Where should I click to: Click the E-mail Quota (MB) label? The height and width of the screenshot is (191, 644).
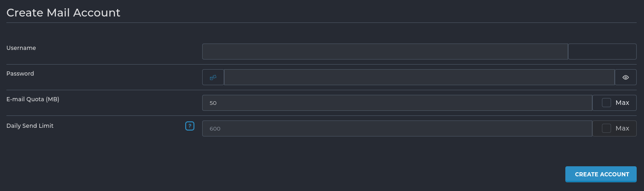pos(33,99)
